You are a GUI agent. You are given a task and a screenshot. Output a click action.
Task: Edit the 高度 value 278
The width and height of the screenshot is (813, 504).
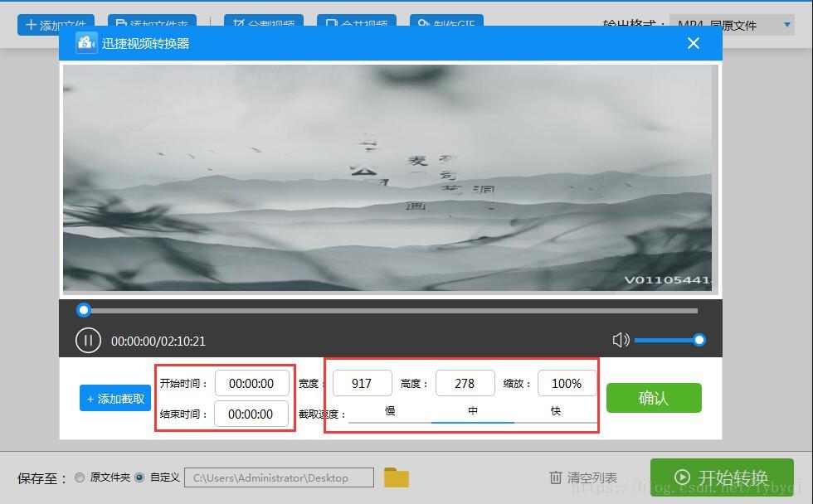465,383
